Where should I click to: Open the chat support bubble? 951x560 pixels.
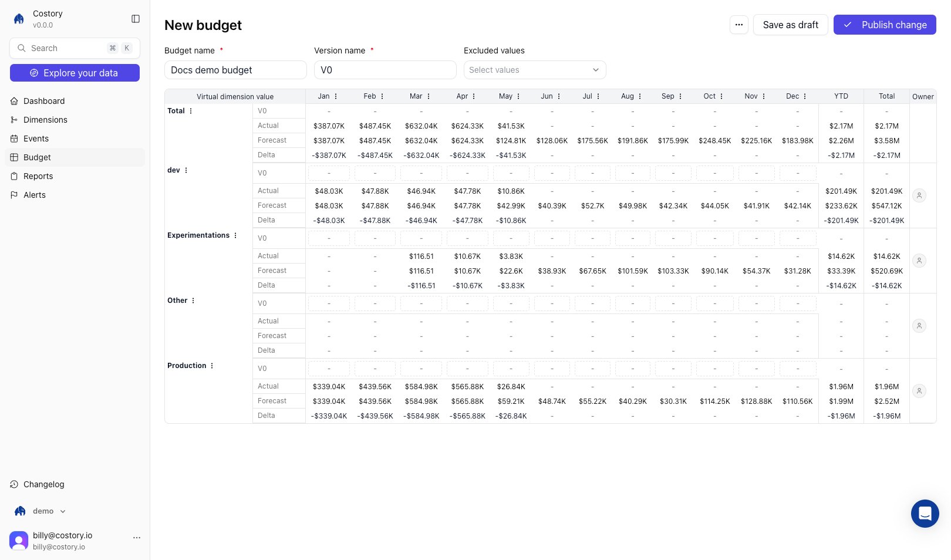tap(925, 514)
